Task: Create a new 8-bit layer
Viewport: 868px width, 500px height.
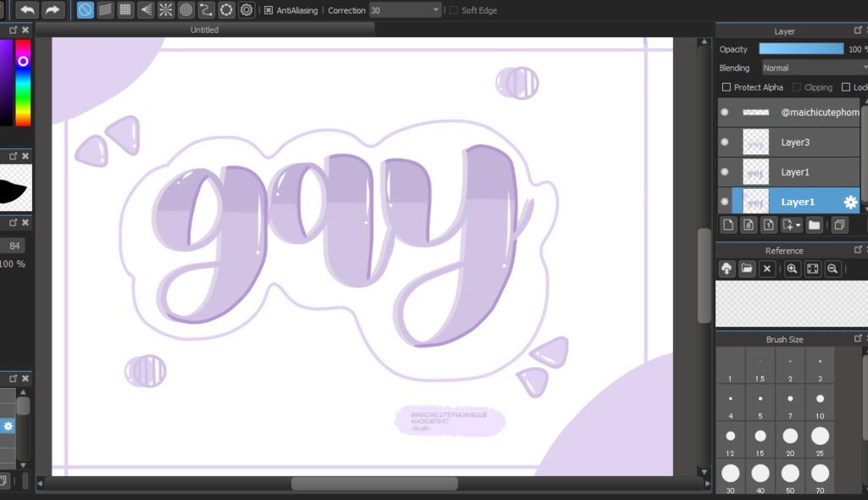Action: coord(748,225)
